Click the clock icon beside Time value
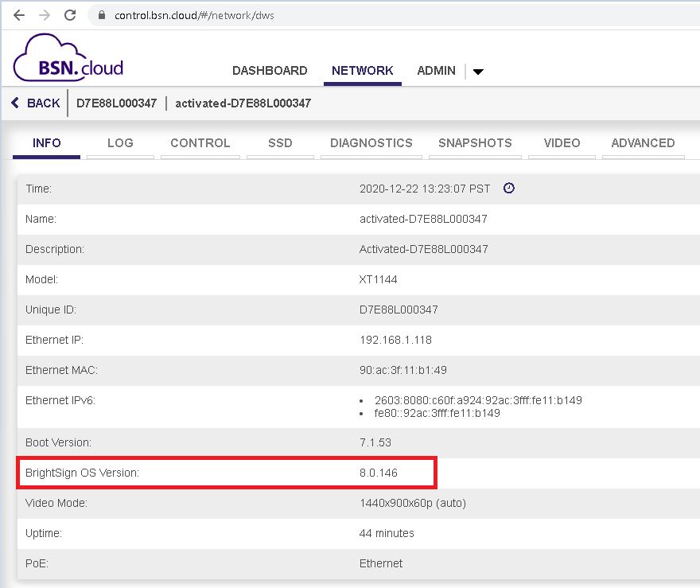Image resolution: width=700 pixels, height=588 pixels. pos(509,189)
